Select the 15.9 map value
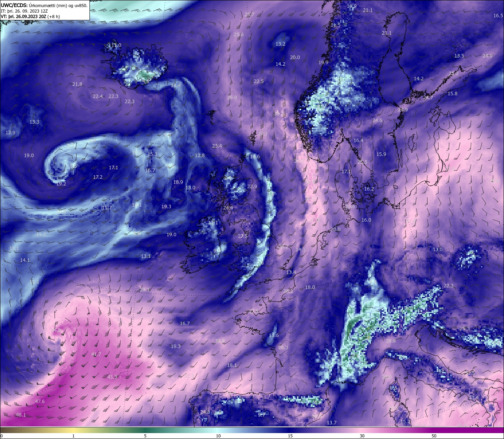Viewport: 504px width, 439px height. (381, 154)
